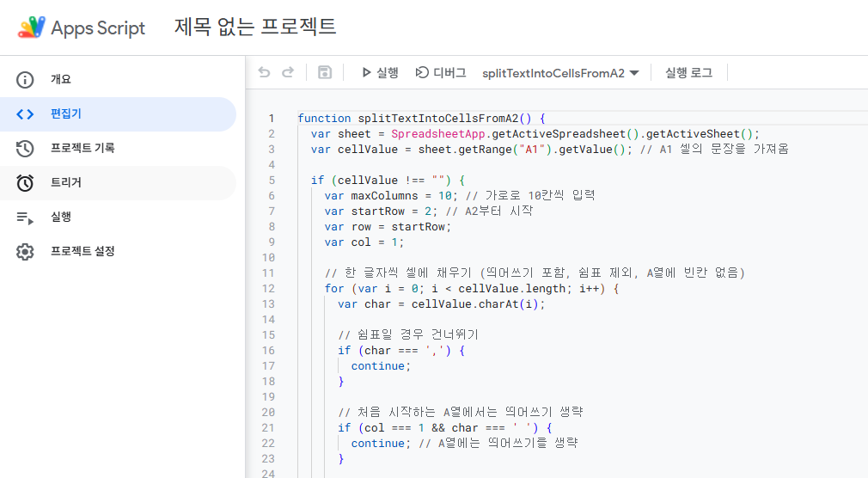Click the comment on line 11
868x478 pixels.
[x=535, y=273]
